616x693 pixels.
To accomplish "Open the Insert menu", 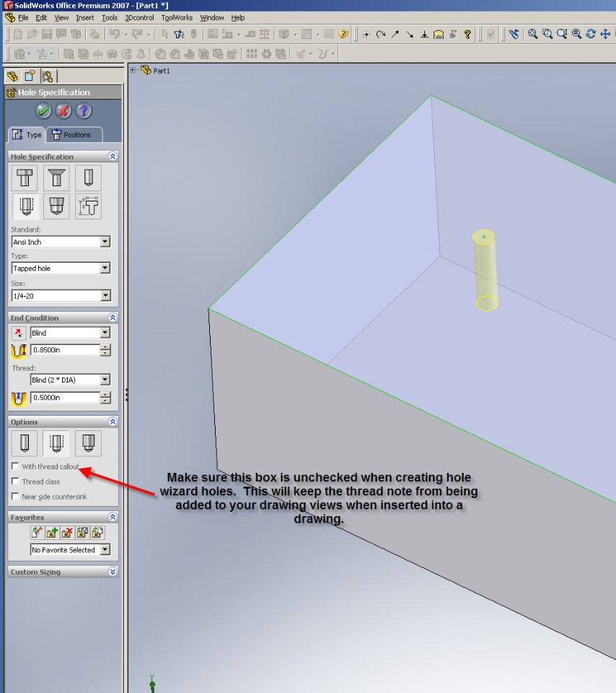I will tap(85, 17).
